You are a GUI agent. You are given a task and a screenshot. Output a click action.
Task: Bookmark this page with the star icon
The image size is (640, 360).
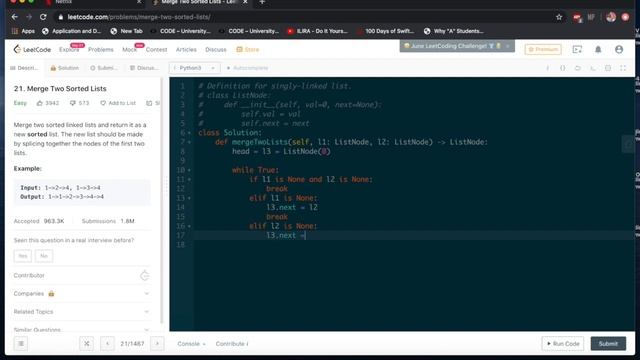[x=559, y=17]
